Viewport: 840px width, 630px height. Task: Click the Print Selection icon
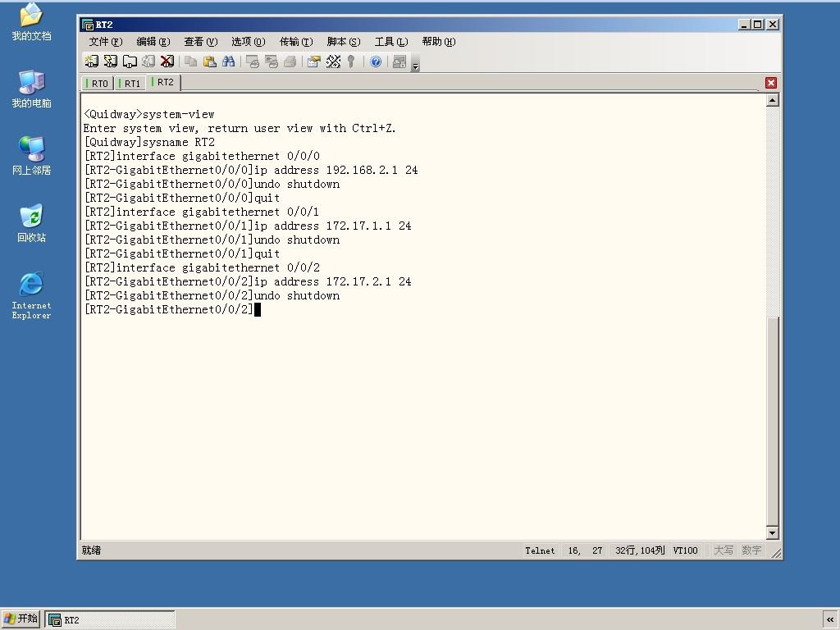pos(272,62)
